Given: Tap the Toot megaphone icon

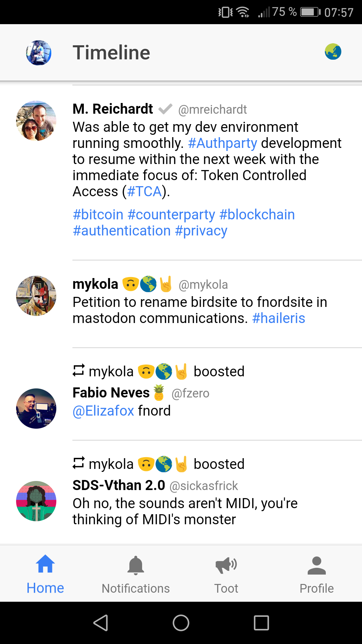Looking at the screenshot, I should (x=226, y=565).
